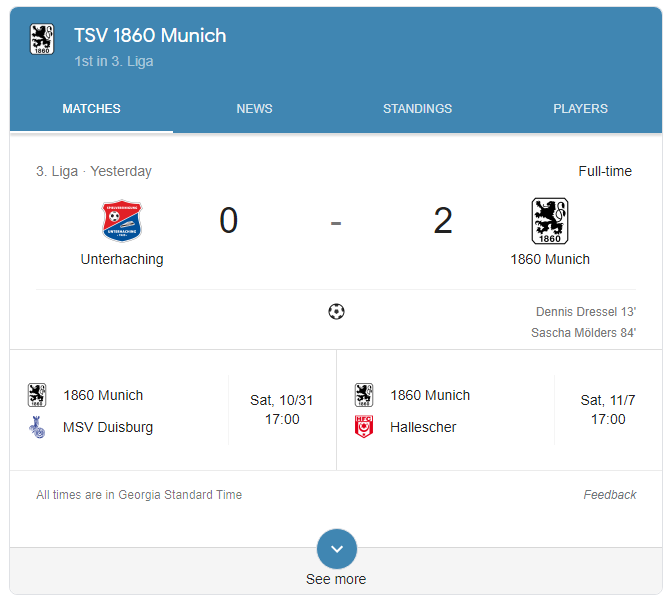
Task: Click Unterhaching's score of 0
Action: pos(229,220)
